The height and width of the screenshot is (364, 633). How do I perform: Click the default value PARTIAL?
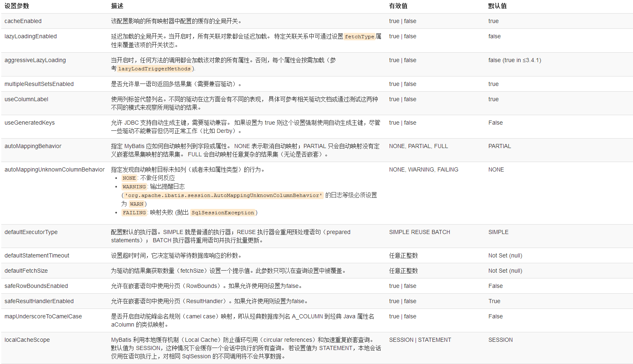pyautogui.click(x=500, y=146)
